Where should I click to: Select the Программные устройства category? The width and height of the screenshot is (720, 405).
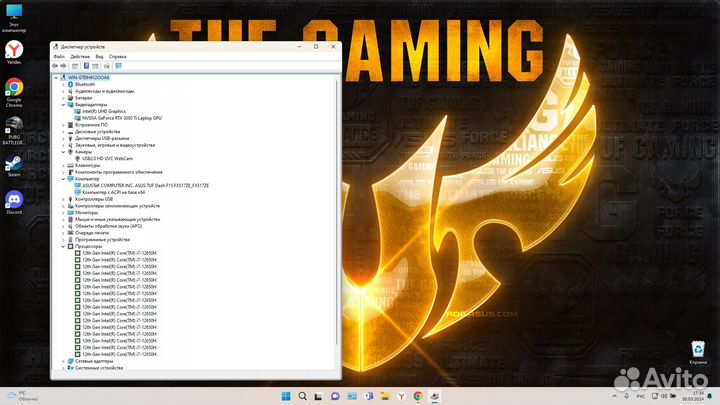pyautogui.click(x=102, y=240)
